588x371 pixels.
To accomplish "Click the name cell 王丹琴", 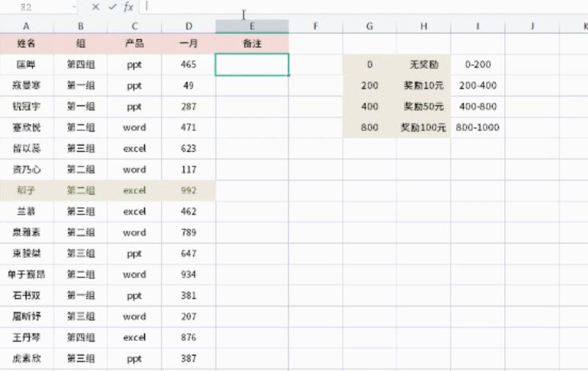I will point(26,337).
